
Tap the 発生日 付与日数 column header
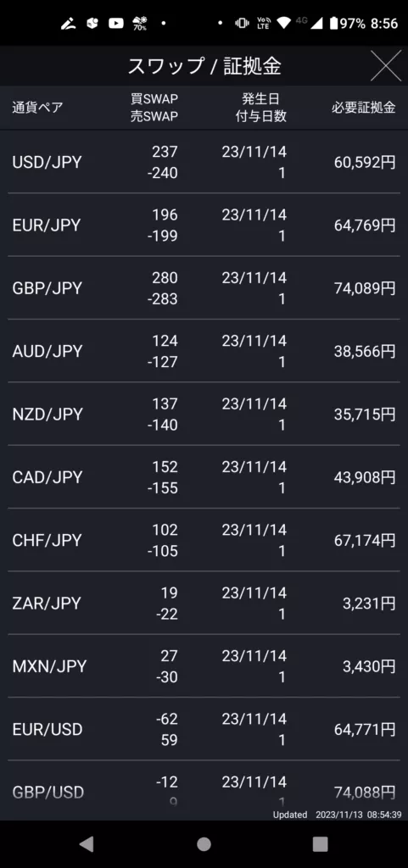(x=260, y=108)
